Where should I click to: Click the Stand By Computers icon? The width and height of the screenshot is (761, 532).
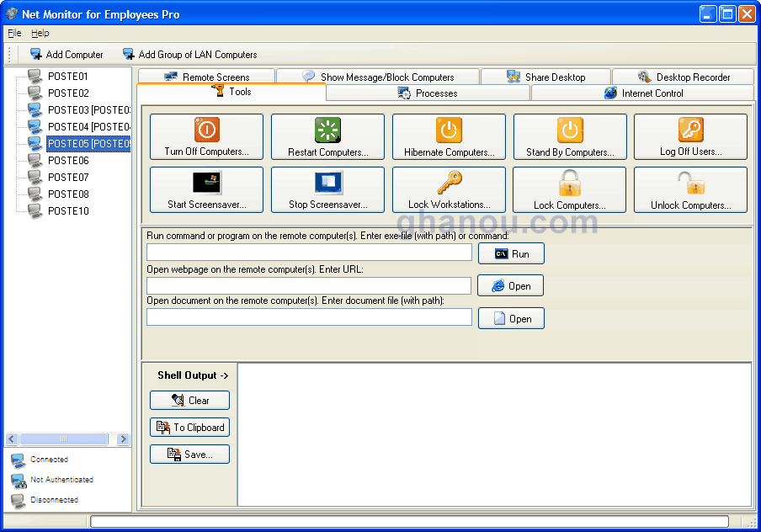coord(570,130)
